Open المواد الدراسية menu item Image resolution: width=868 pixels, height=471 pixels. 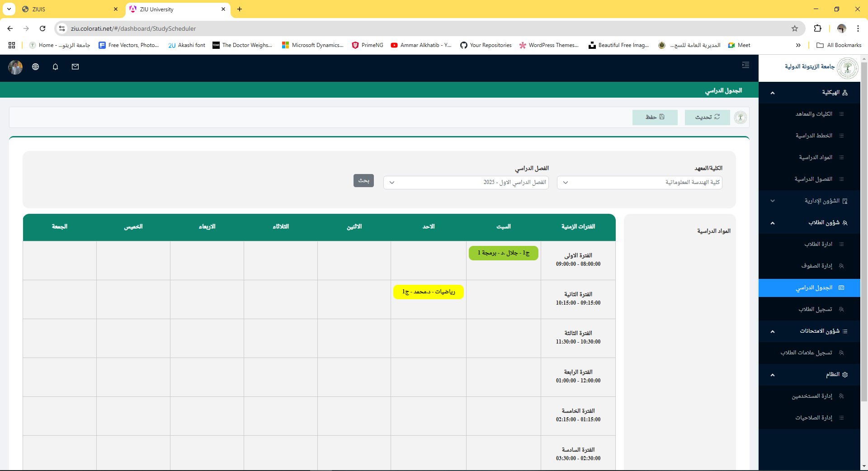(809, 158)
